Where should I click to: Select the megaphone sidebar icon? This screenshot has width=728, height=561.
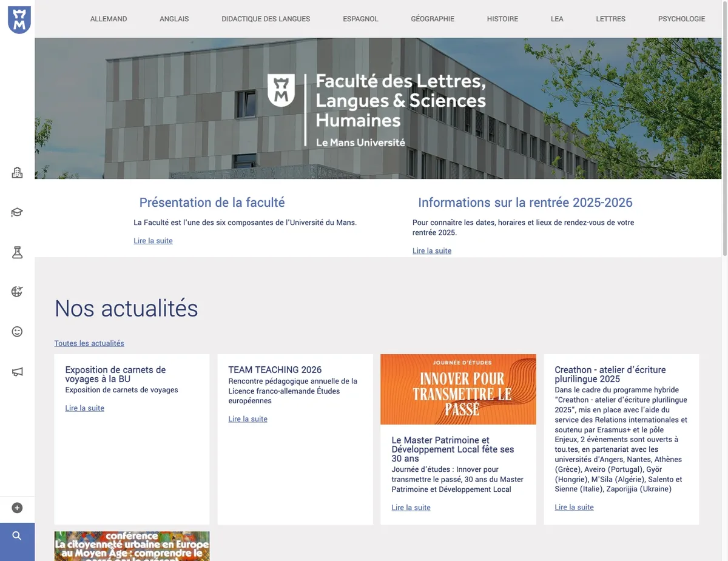click(x=17, y=372)
